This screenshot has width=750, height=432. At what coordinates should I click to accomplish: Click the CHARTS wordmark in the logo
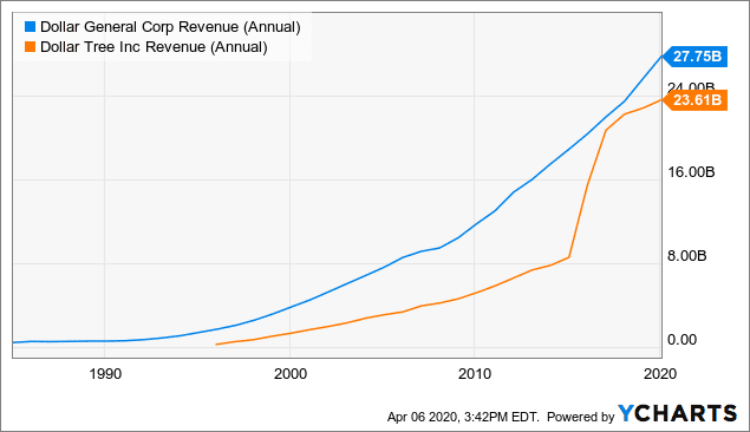[687, 414]
